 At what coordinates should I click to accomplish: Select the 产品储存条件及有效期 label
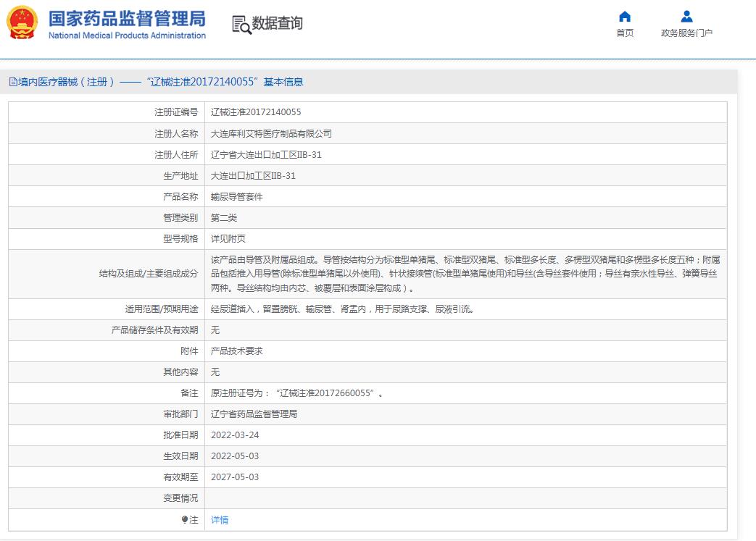[154, 330]
